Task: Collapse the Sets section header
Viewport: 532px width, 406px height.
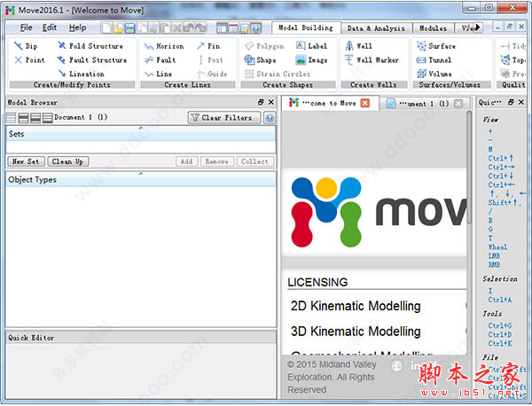Action: coord(141,133)
